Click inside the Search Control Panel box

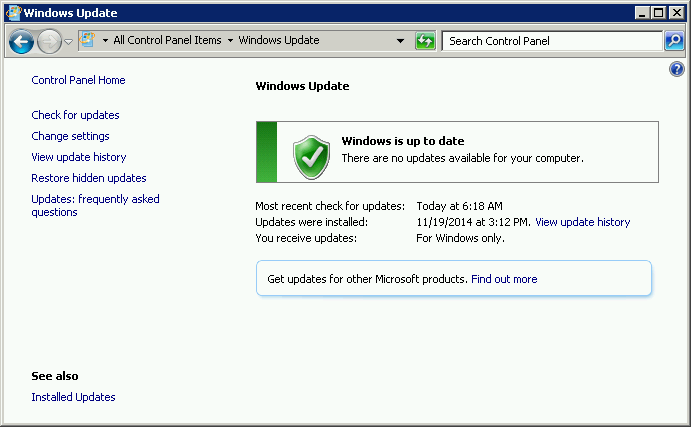tap(550, 41)
